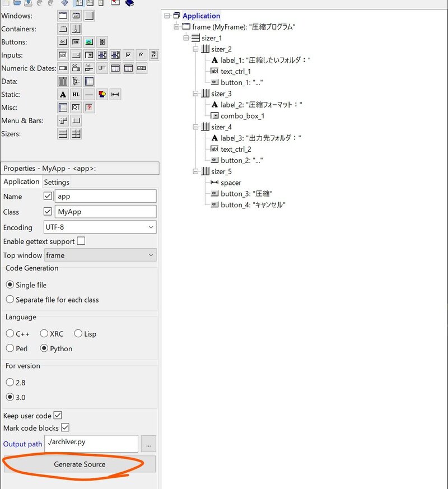
Task: Open the Top window dropdown
Action: (100, 255)
